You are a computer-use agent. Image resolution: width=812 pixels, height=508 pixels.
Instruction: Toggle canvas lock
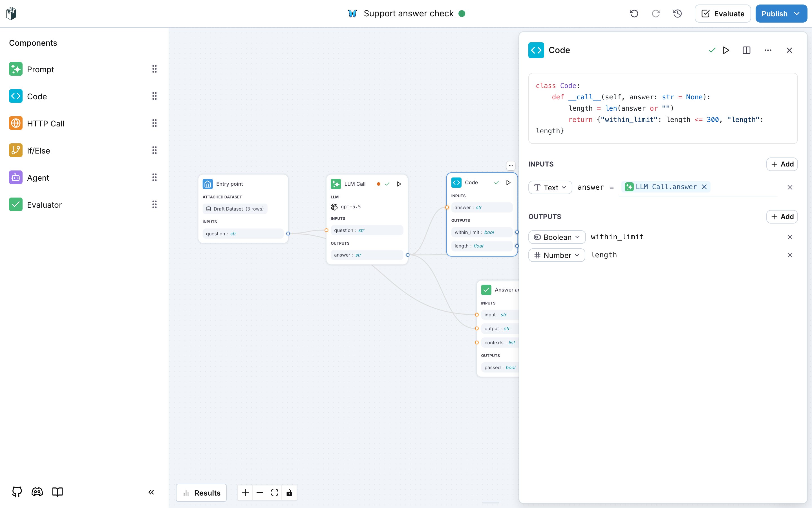pos(289,493)
